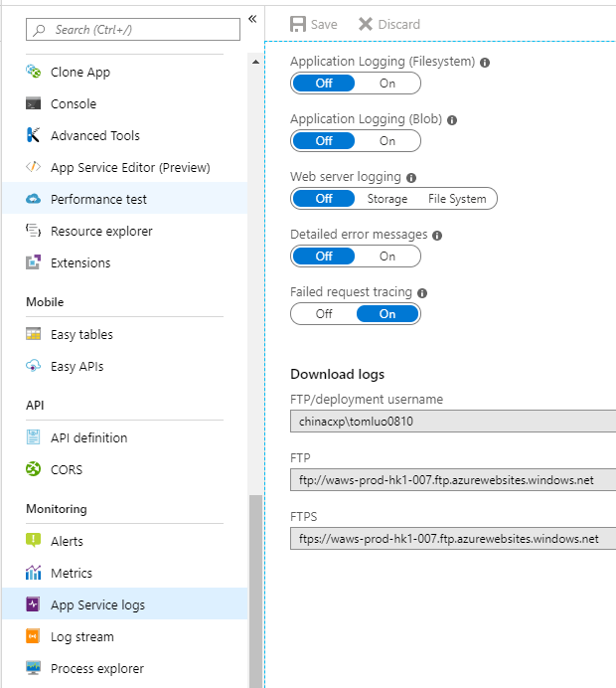
Task: Click the FTPS address field
Action: pyautogui.click(x=453, y=539)
